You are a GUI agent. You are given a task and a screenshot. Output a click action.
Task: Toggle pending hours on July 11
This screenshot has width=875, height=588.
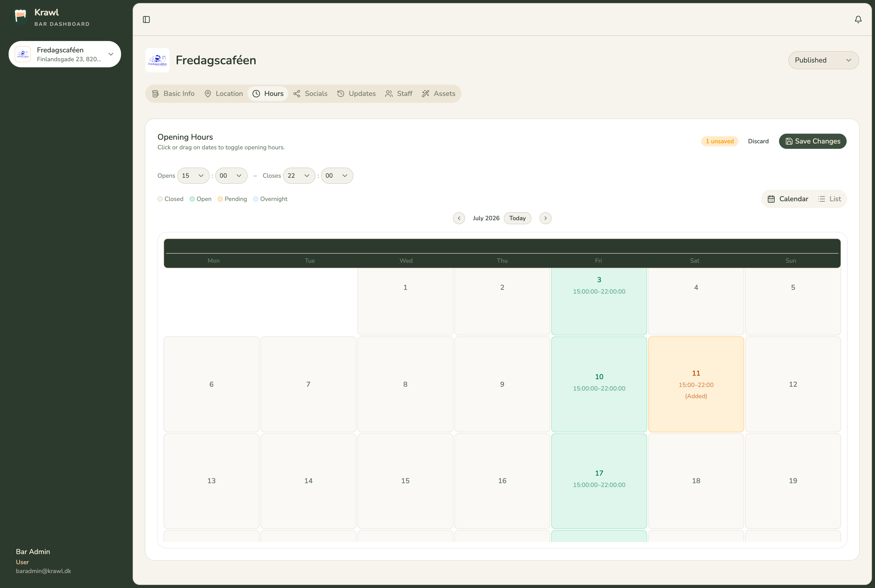tap(696, 384)
